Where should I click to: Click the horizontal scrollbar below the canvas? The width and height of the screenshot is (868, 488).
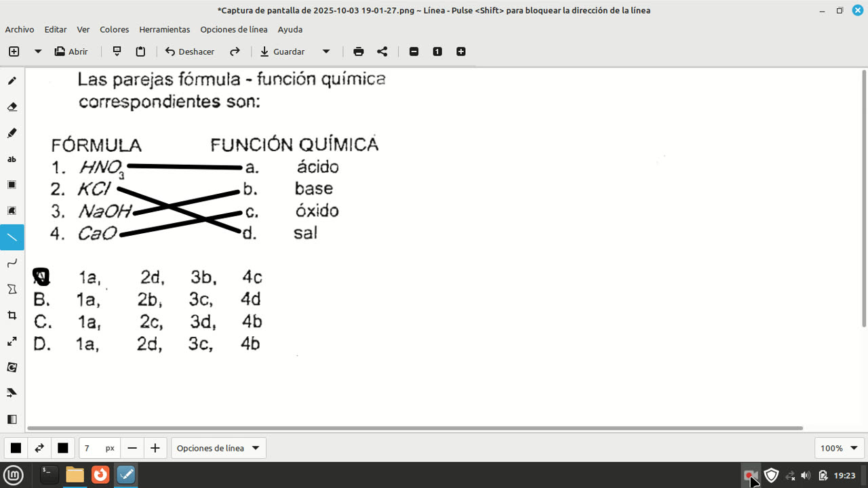[415, 428]
